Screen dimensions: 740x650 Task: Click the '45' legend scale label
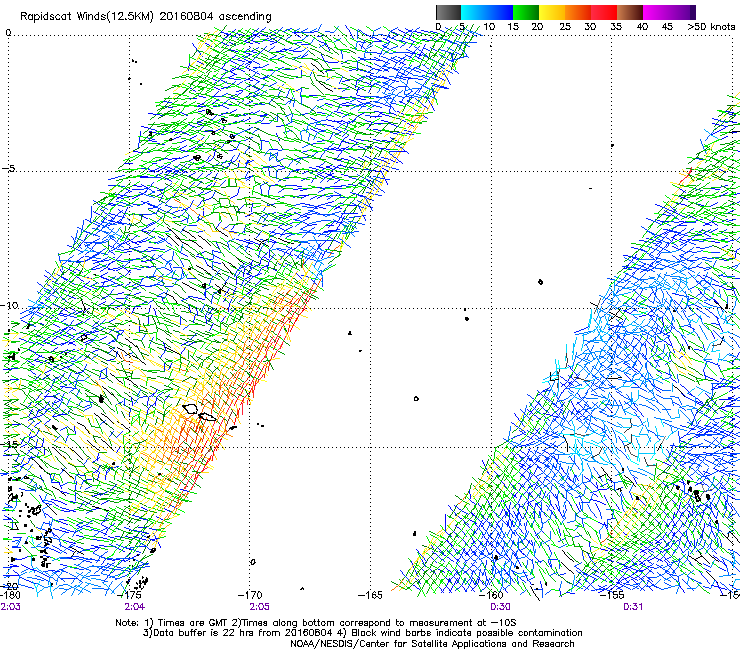tap(667, 27)
